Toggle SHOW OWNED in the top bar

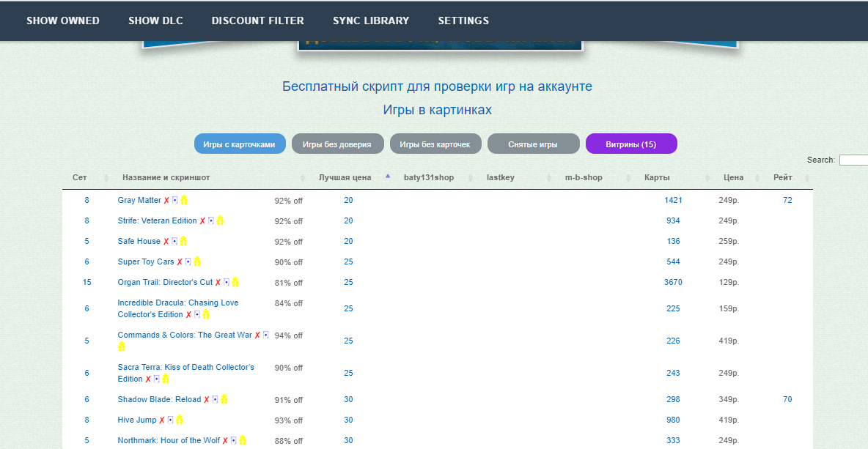tap(63, 21)
